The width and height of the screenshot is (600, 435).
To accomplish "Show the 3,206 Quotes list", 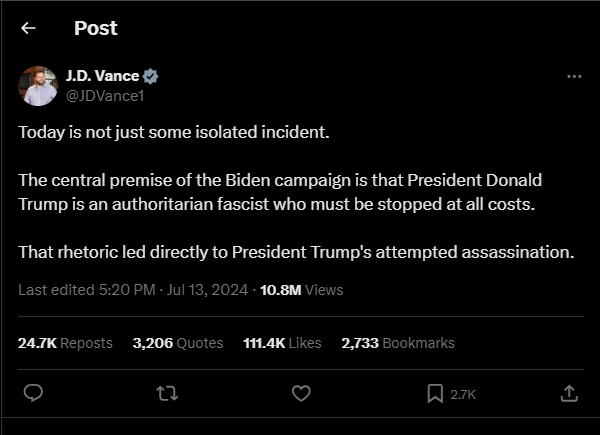I will pyautogui.click(x=178, y=343).
